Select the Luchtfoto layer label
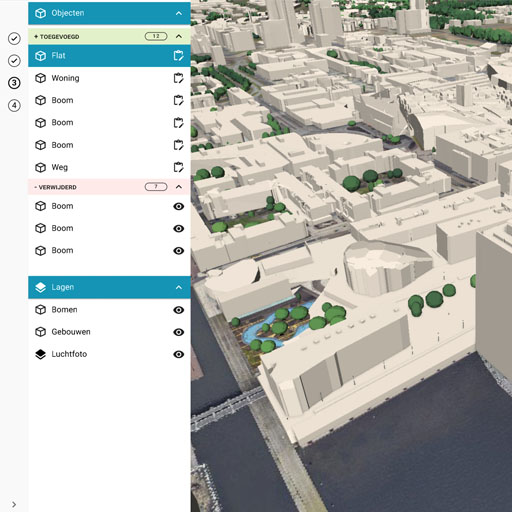This screenshot has width=512, height=512. click(69, 354)
